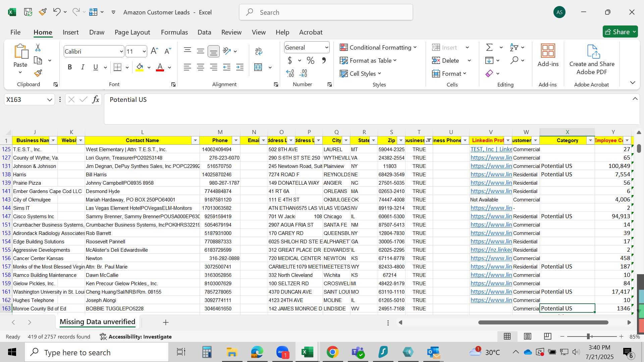Click the Decrease Font Size icon

click(167, 51)
